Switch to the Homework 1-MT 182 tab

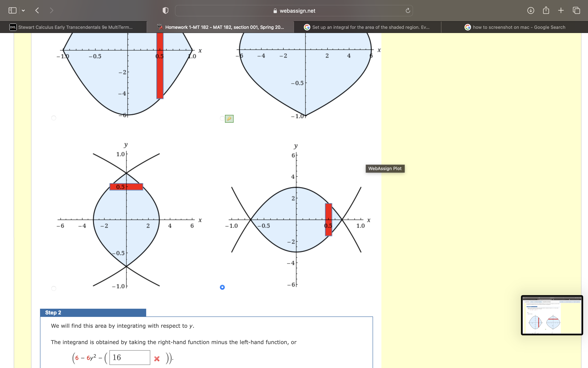point(220,27)
